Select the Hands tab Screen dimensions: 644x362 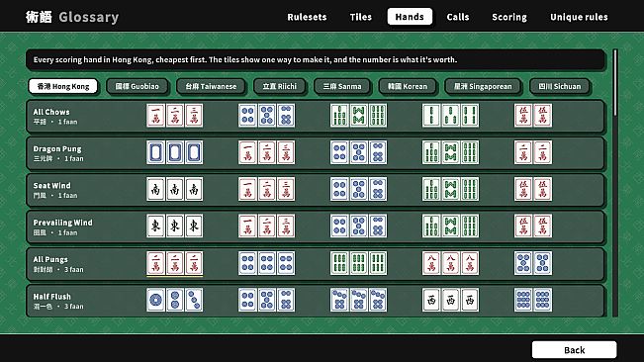coord(410,17)
